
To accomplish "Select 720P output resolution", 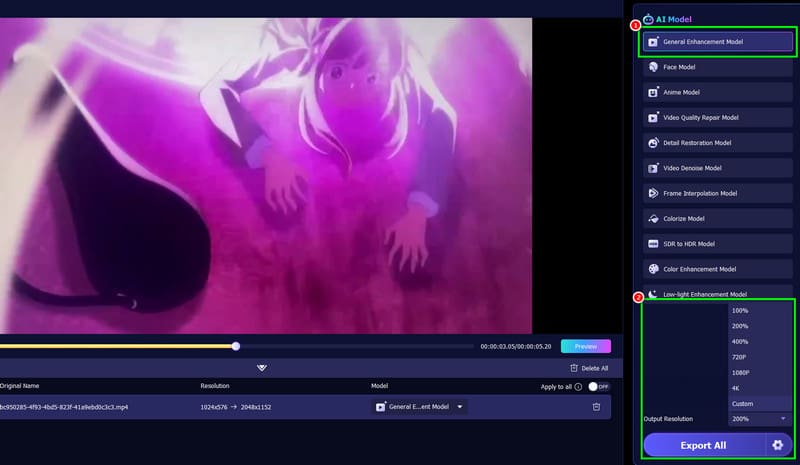I will 760,357.
